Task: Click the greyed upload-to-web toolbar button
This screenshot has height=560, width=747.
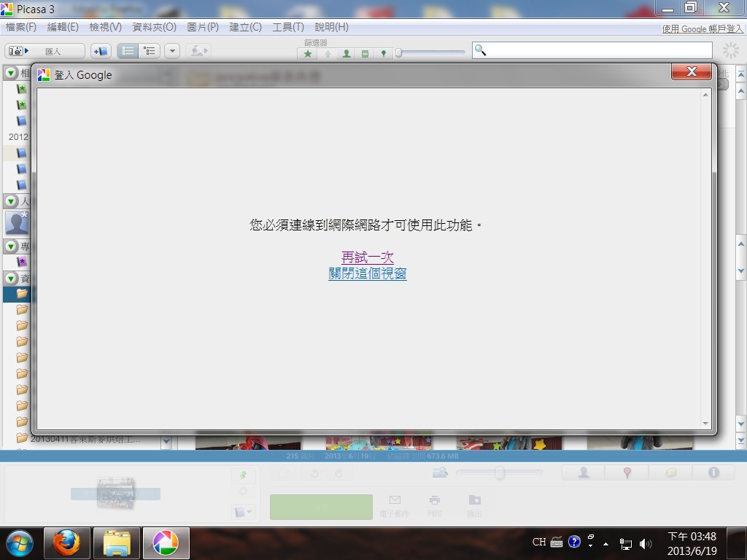Action: coord(198,51)
